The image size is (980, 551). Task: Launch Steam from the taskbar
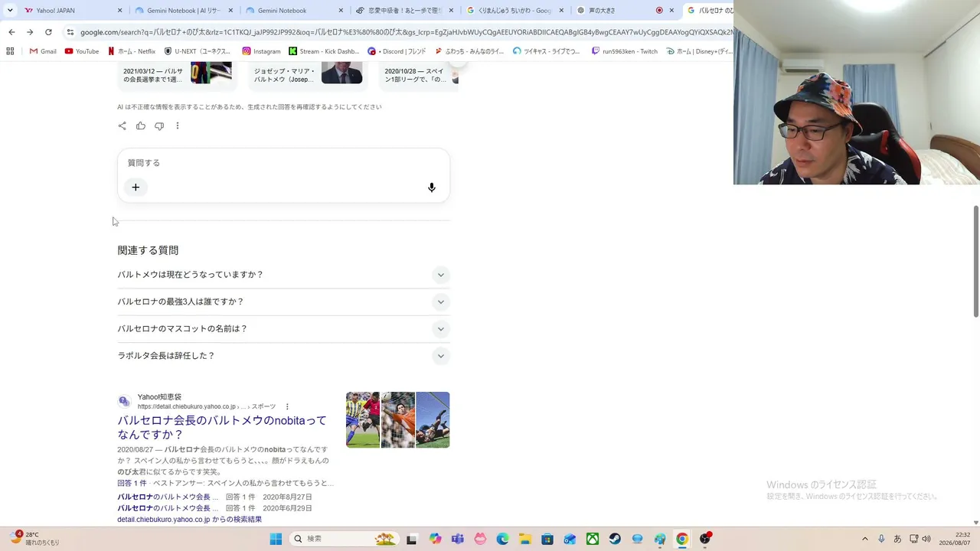(615, 539)
